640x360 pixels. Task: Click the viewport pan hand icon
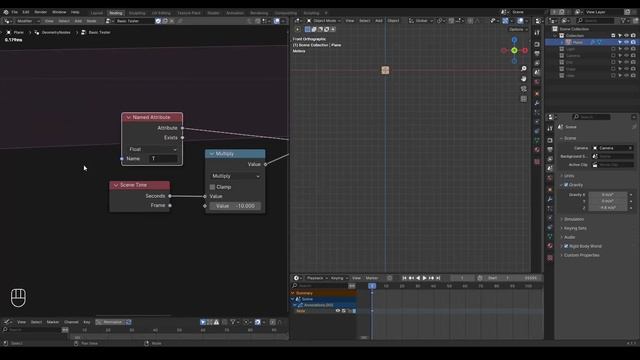[x=524, y=78]
